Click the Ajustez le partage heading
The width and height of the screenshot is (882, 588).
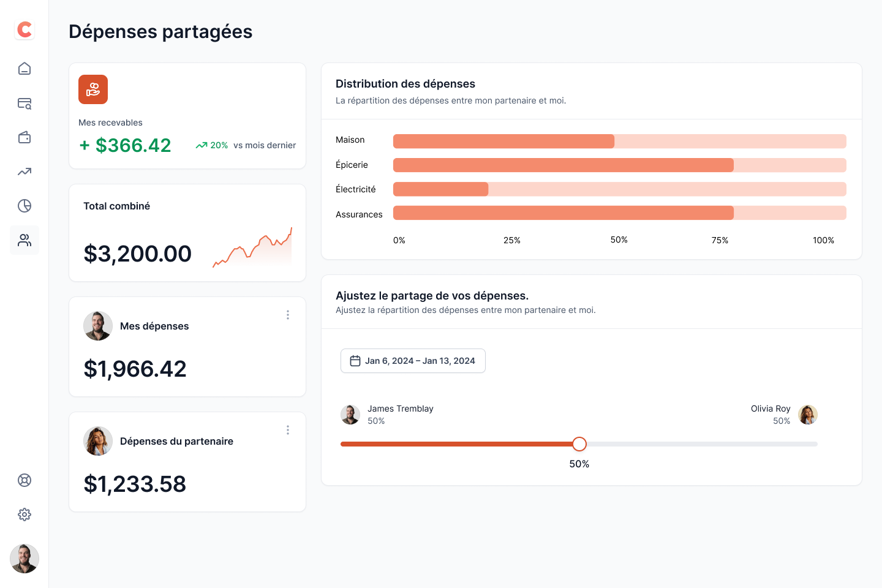(432, 296)
